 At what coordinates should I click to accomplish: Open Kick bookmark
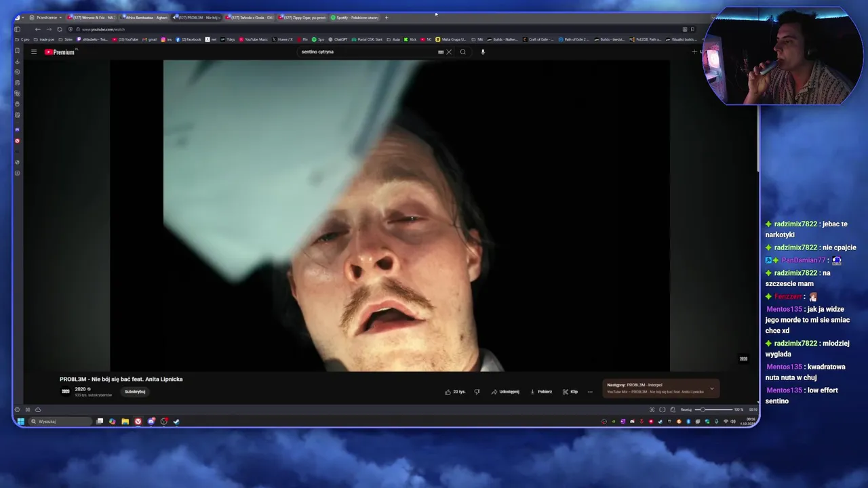(x=410, y=39)
